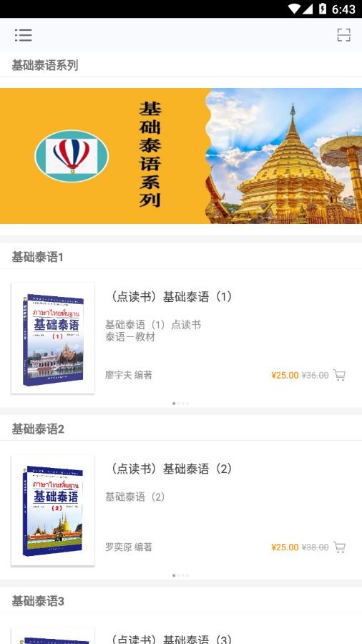This screenshot has height=644, width=362.
Task: Open the 基础泰语（3） book cover
Action: click(53, 635)
